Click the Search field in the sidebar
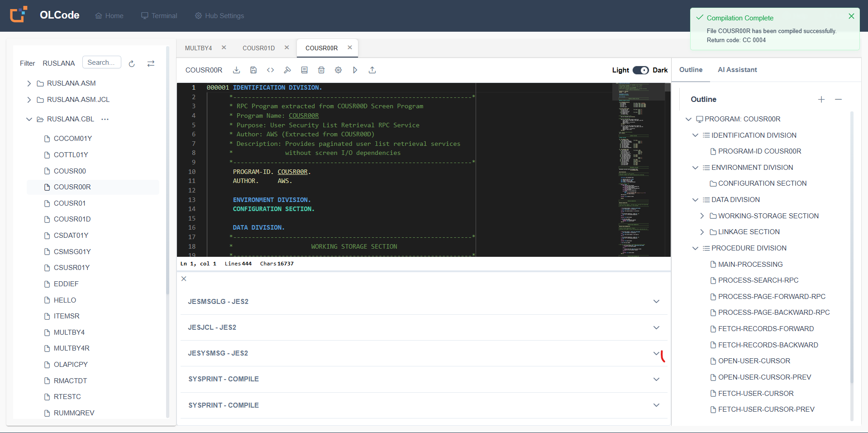 [101, 63]
